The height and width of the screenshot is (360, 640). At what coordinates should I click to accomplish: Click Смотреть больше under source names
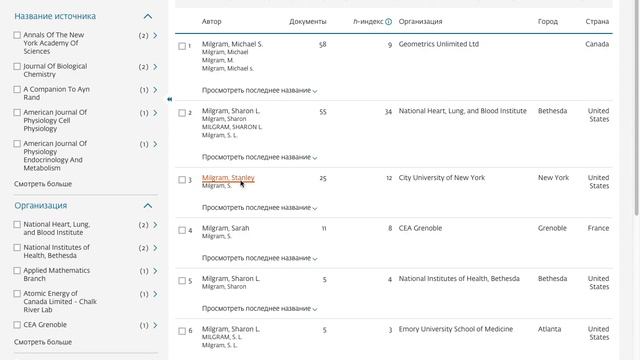43,184
